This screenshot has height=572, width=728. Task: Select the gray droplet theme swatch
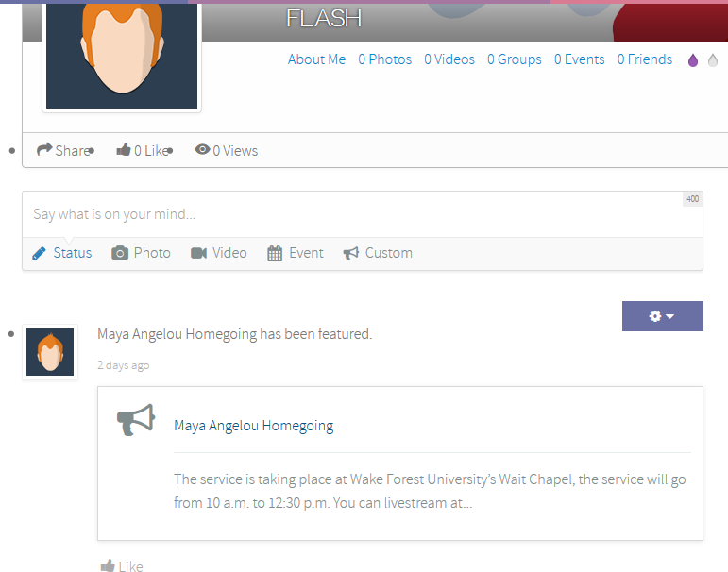point(713,59)
